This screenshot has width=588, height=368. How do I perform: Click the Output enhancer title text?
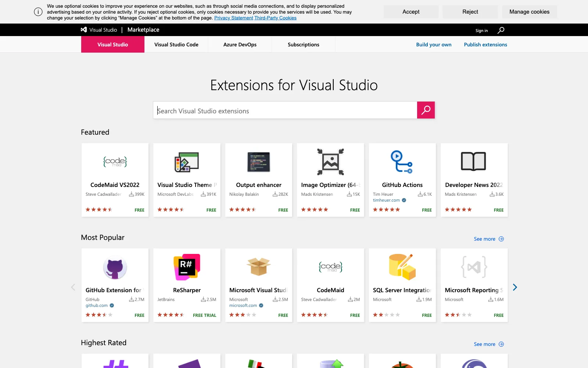[259, 185]
